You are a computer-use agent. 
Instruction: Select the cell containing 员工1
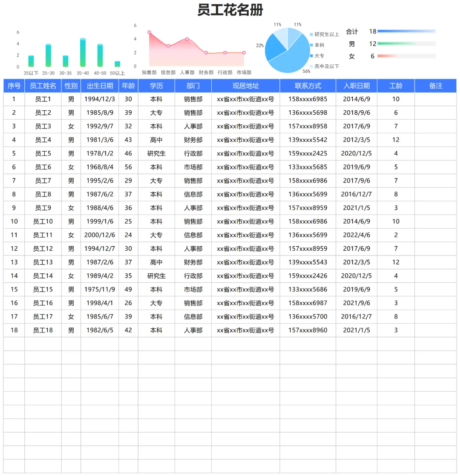tap(43, 99)
